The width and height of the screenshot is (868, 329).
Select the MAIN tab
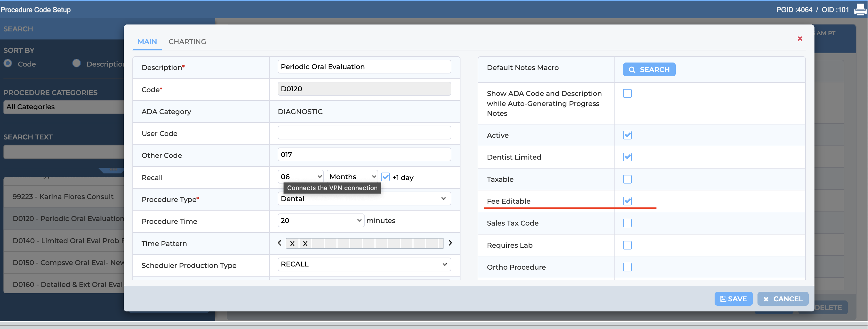147,41
